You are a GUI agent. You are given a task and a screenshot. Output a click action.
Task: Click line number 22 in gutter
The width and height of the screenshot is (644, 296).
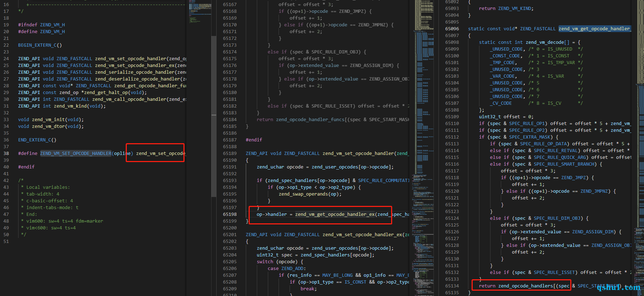(6, 45)
